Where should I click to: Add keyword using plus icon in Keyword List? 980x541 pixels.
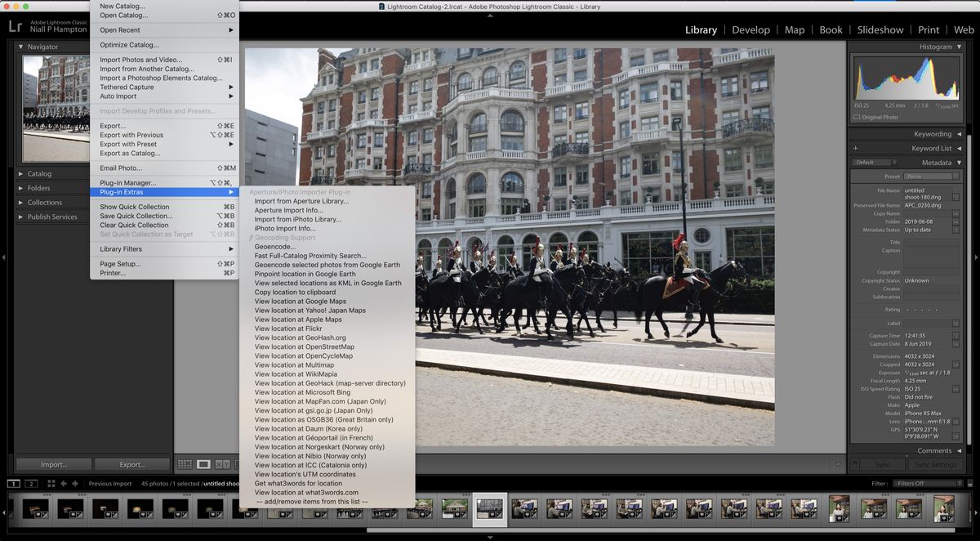tap(855, 148)
